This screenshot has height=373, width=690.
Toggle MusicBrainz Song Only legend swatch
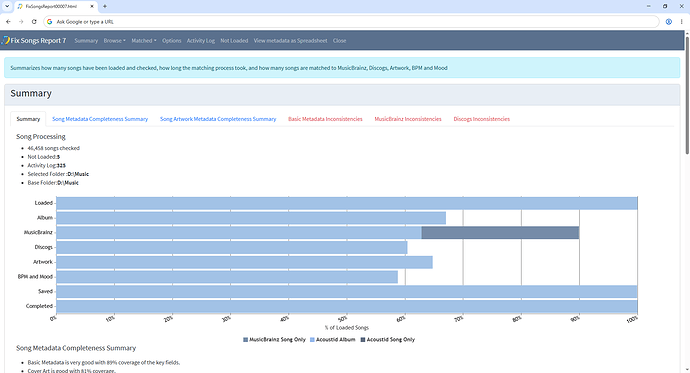[x=246, y=340]
